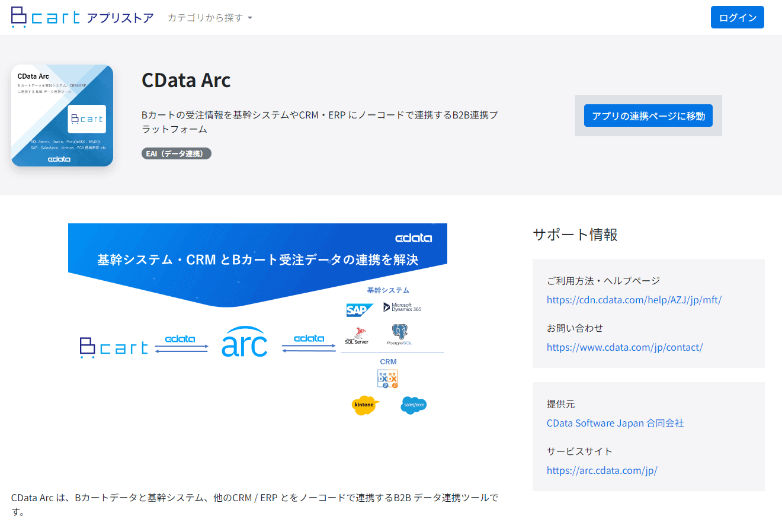The width and height of the screenshot is (782, 532).
Task: Click the ご利用方法・ヘルプページ label
Action: click(603, 281)
